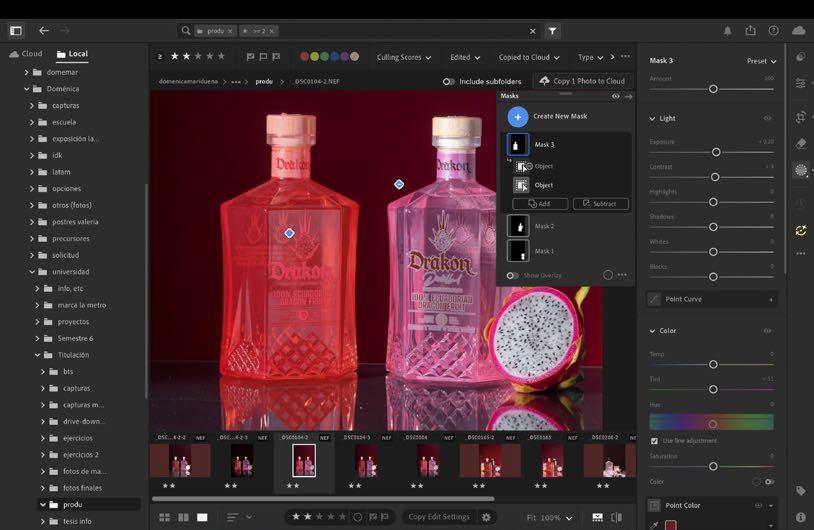This screenshot has height=530, width=814.
Task: Toggle Point Color visibility eye
Action: [758, 505]
